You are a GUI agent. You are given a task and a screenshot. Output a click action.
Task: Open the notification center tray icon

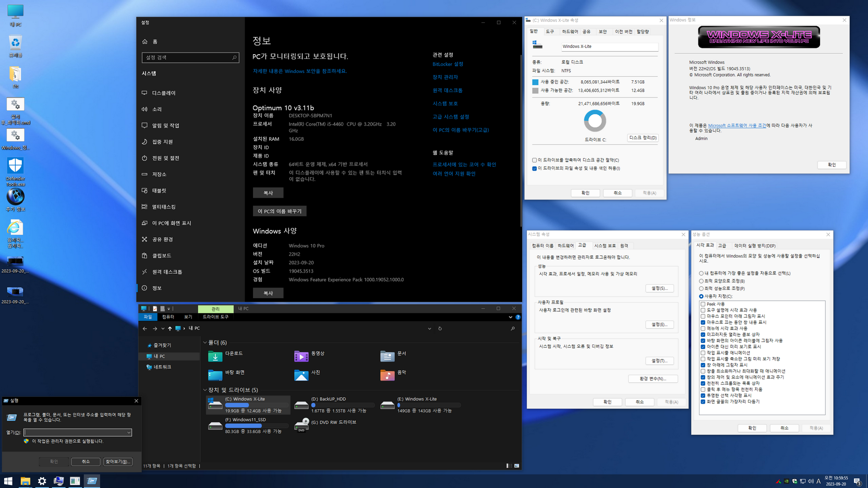tap(857, 481)
